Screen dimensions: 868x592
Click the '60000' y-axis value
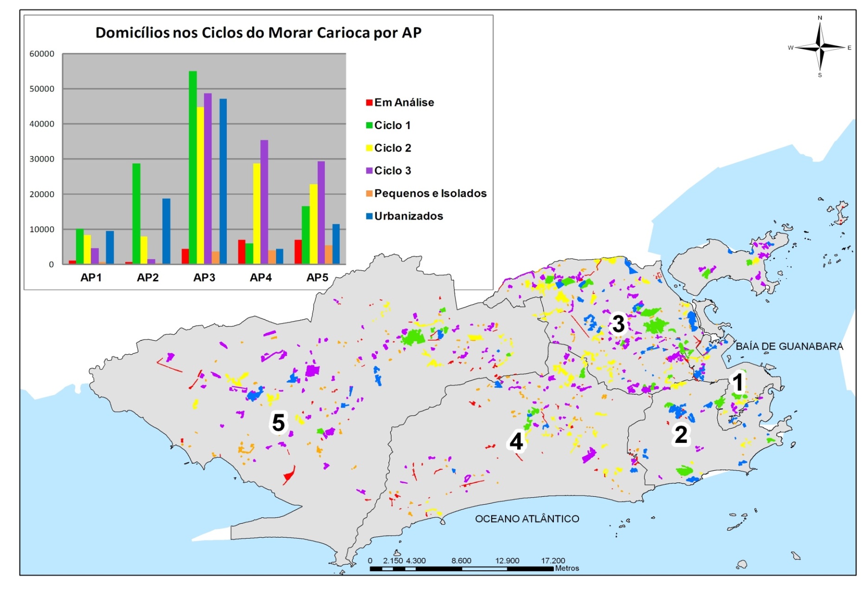pos(42,54)
